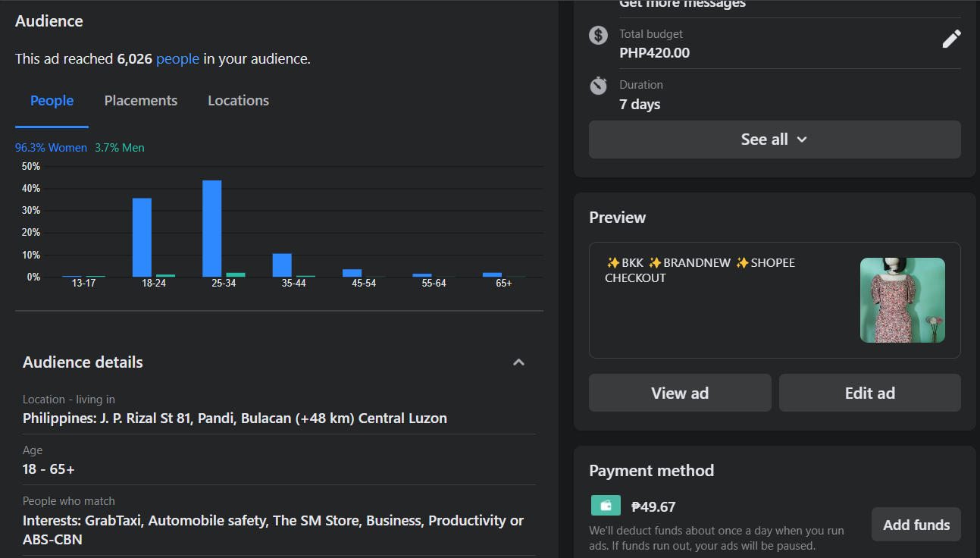Viewport: 980px width, 558px height.
Task: Click the 25-34 women blue bar
Action: click(x=212, y=228)
